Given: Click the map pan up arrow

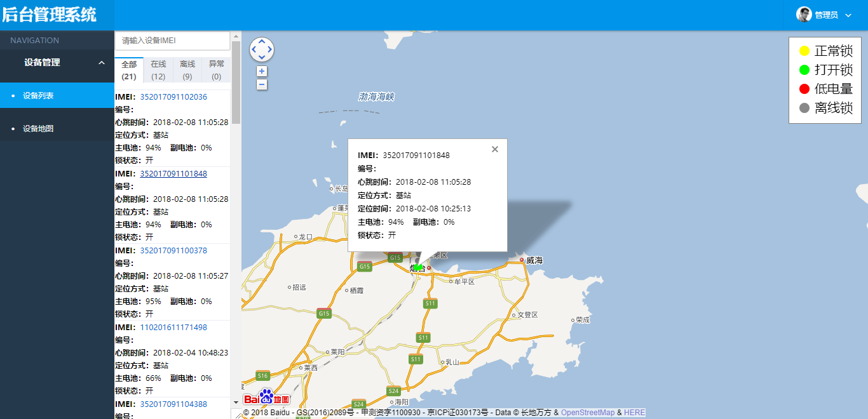Looking at the screenshot, I should [262, 41].
